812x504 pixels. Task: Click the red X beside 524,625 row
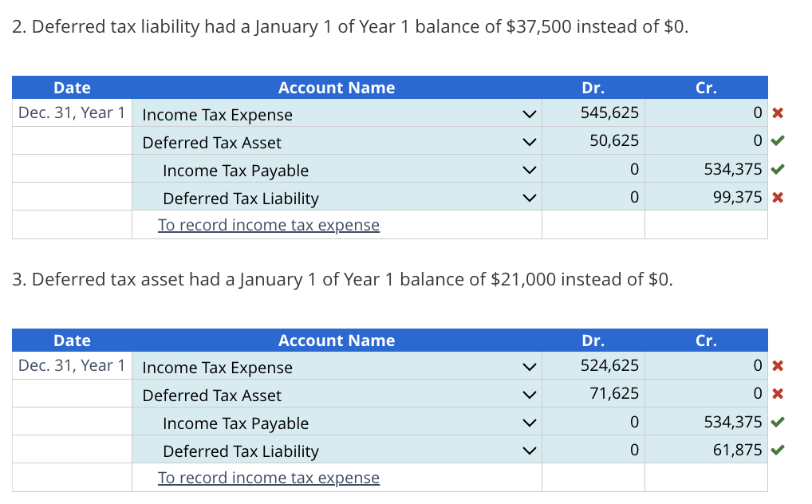point(778,367)
